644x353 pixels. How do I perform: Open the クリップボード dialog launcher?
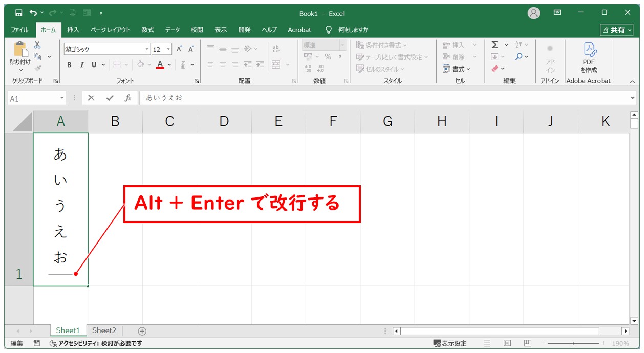[56, 81]
